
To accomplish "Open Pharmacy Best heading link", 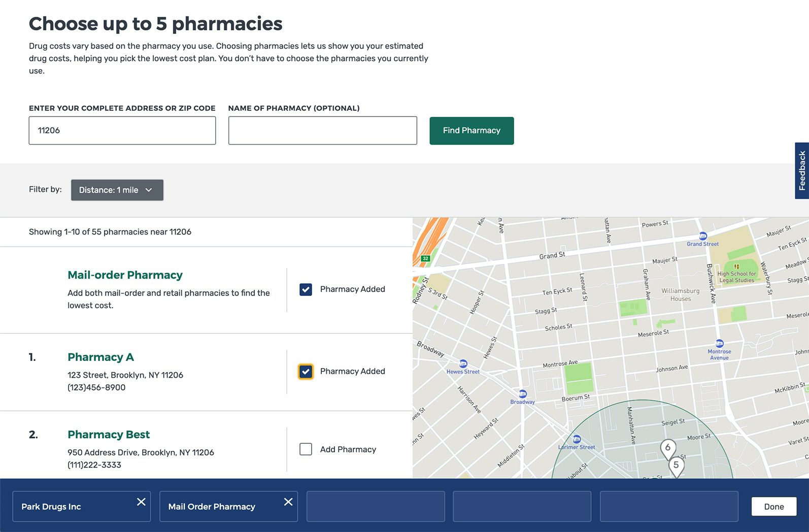I will coord(109,435).
